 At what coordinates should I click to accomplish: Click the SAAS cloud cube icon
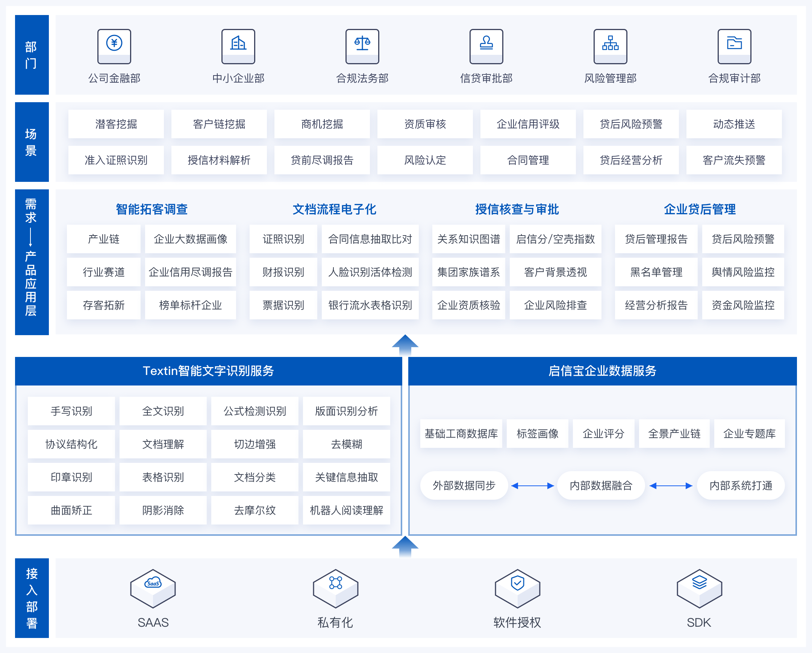(153, 588)
